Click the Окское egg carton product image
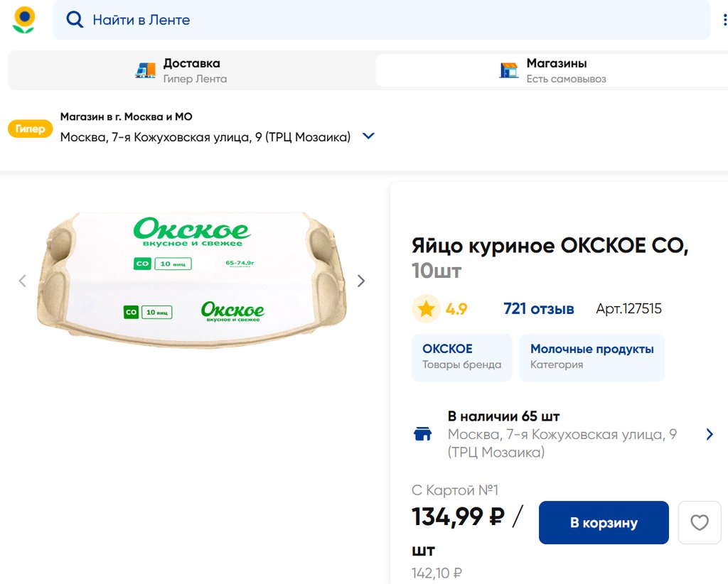 click(x=192, y=279)
